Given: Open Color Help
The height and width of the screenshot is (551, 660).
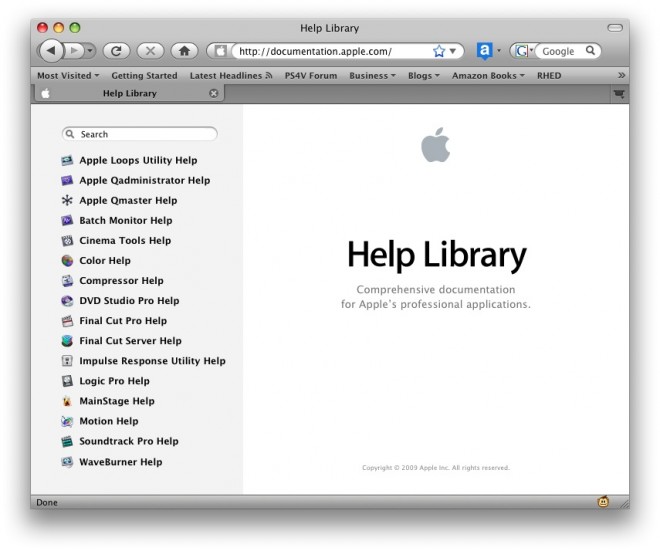Looking at the screenshot, I should (105, 261).
